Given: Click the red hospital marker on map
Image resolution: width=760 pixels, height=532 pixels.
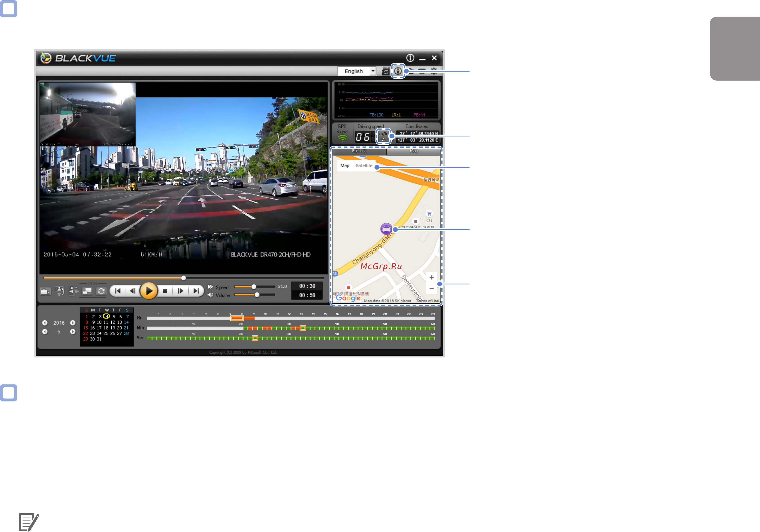Looking at the screenshot, I should tap(348, 288).
